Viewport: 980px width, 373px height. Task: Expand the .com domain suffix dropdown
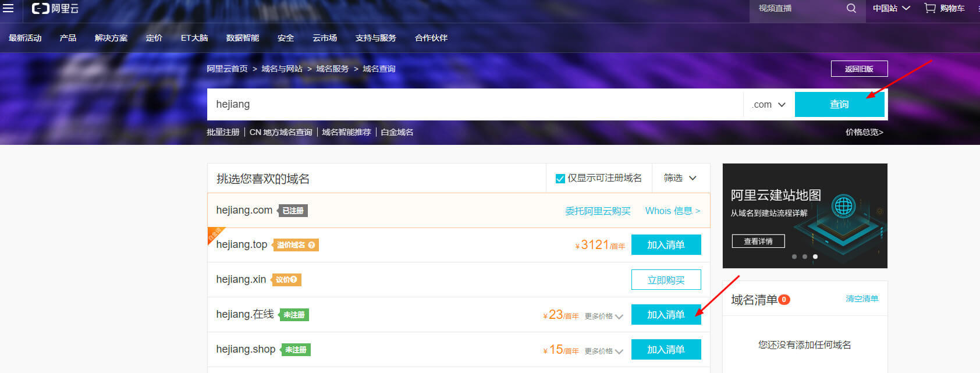(769, 105)
